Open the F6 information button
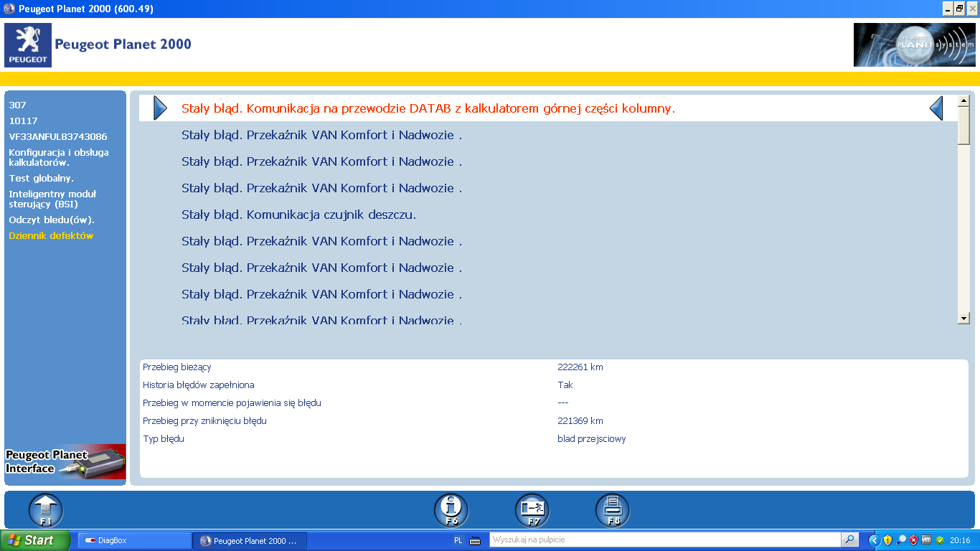This screenshot has height=551, width=980. tap(451, 511)
